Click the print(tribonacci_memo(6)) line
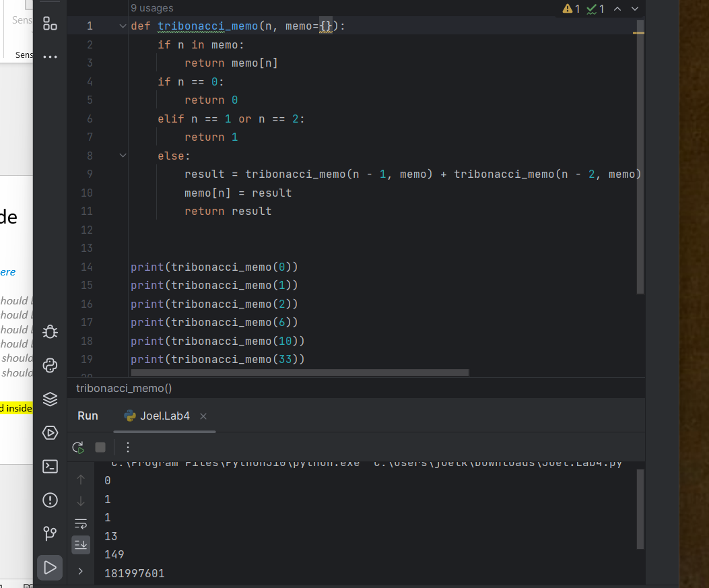709x588 pixels. [214, 323]
